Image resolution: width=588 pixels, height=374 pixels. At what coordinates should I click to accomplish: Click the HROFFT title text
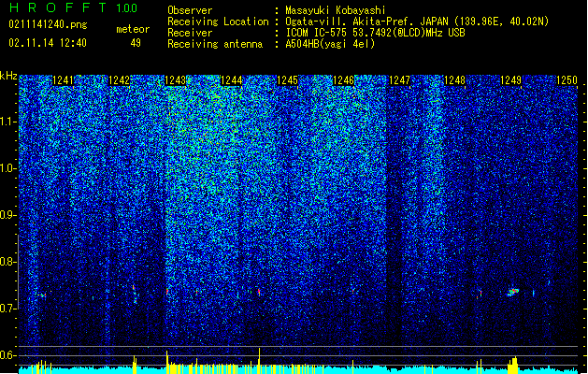coord(58,7)
